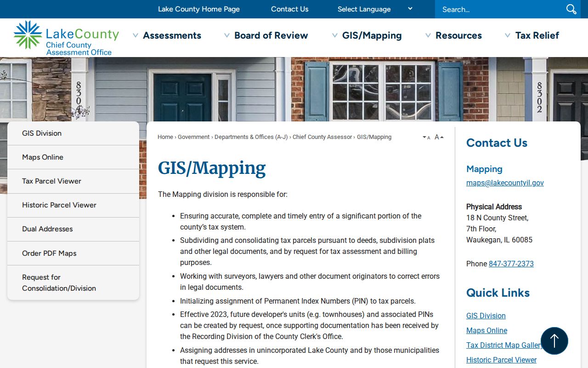Screen dimensions: 588x368
Task: Open Tax Parcel Viewer sidebar item
Action: tap(73, 181)
